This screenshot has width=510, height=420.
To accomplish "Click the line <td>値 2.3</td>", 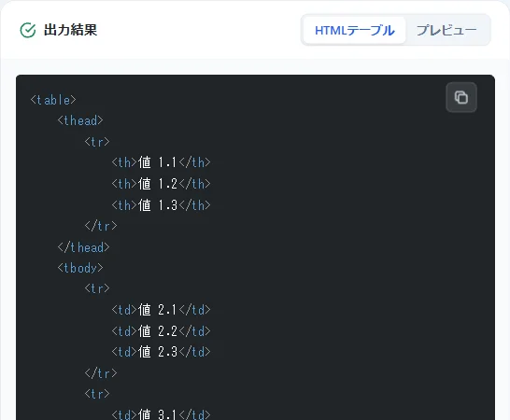I will [x=161, y=352].
